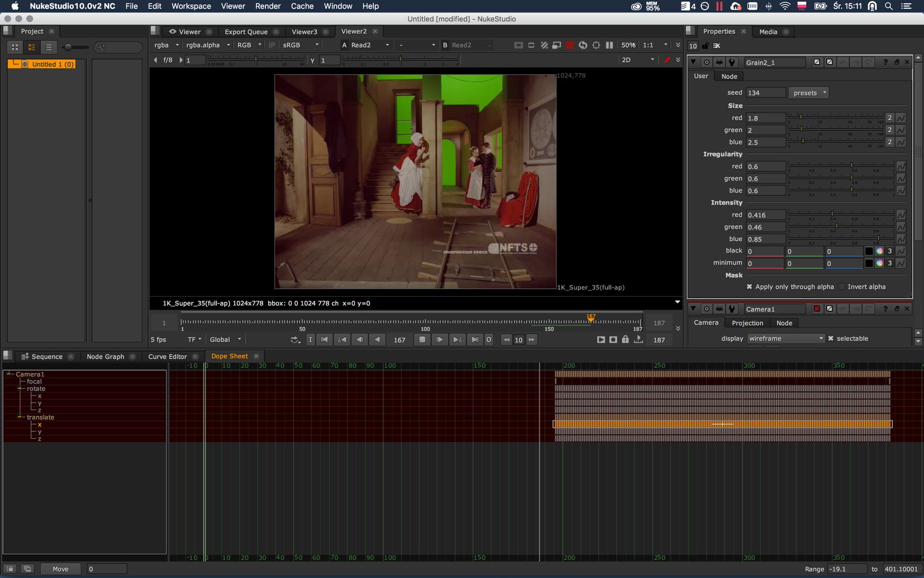This screenshot has height=578, width=924.
Task: Go to the previous keyframe
Action: pyautogui.click(x=342, y=339)
